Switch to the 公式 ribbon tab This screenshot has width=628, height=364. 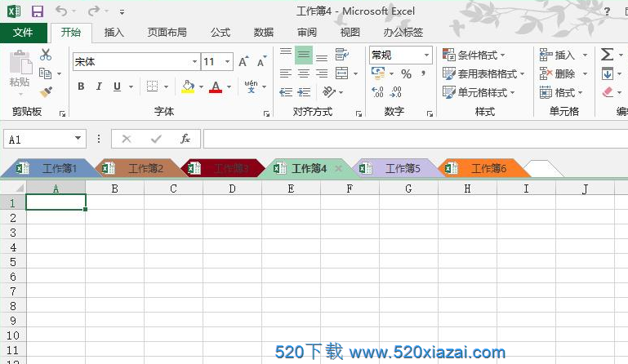(220, 33)
